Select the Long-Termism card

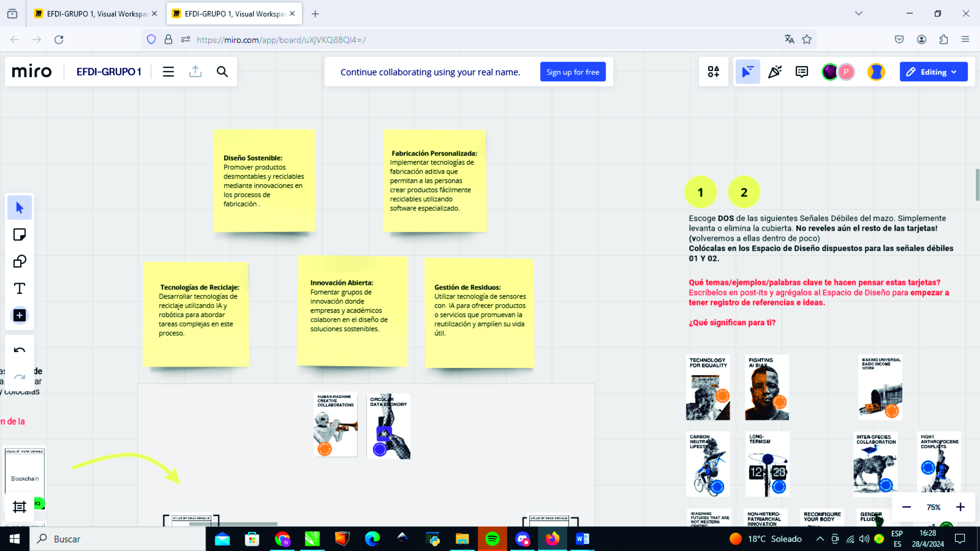768,464
